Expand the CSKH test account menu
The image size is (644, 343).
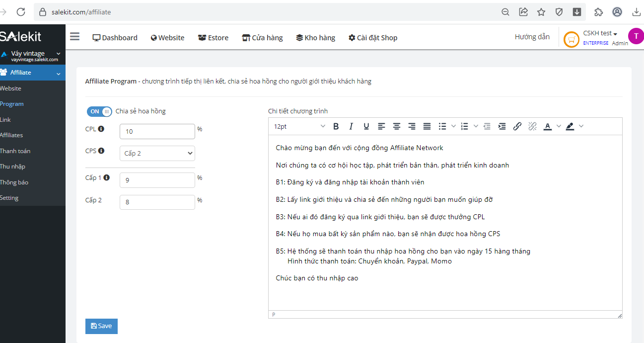pyautogui.click(x=600, y=33)
